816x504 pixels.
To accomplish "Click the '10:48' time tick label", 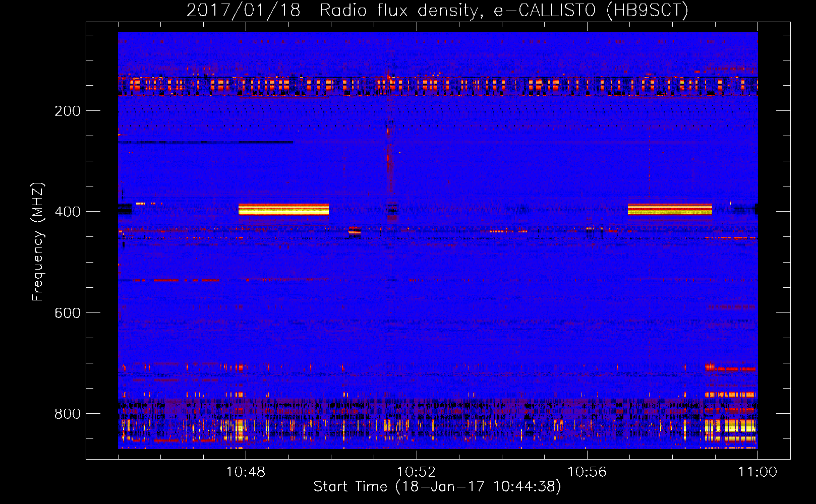I will point(246,472).
